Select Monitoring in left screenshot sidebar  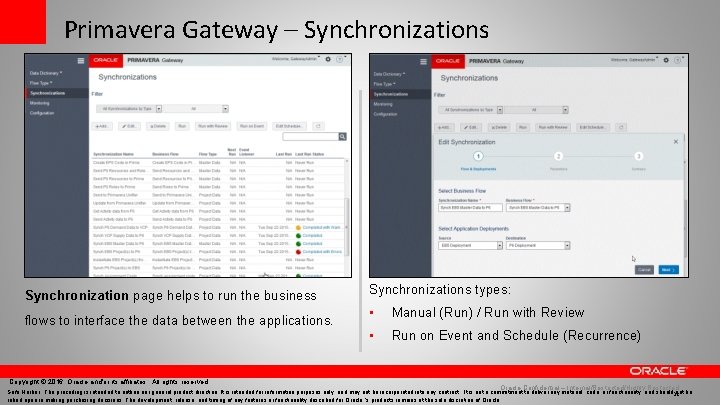point(39,103)
